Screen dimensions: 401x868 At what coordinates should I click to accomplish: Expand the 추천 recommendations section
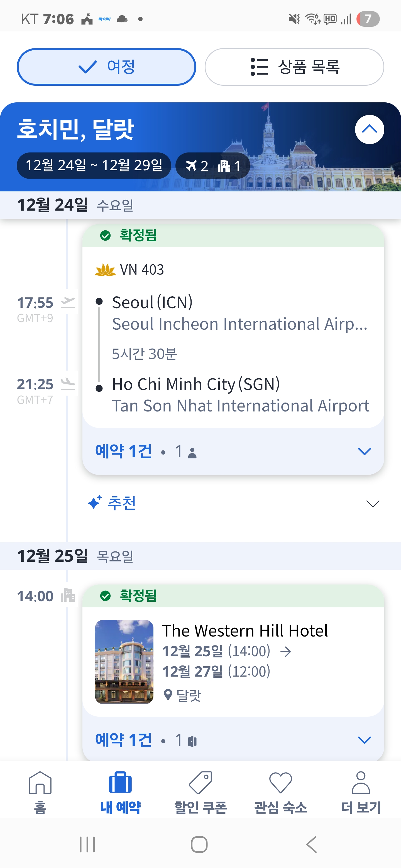[x=372, y=504]
